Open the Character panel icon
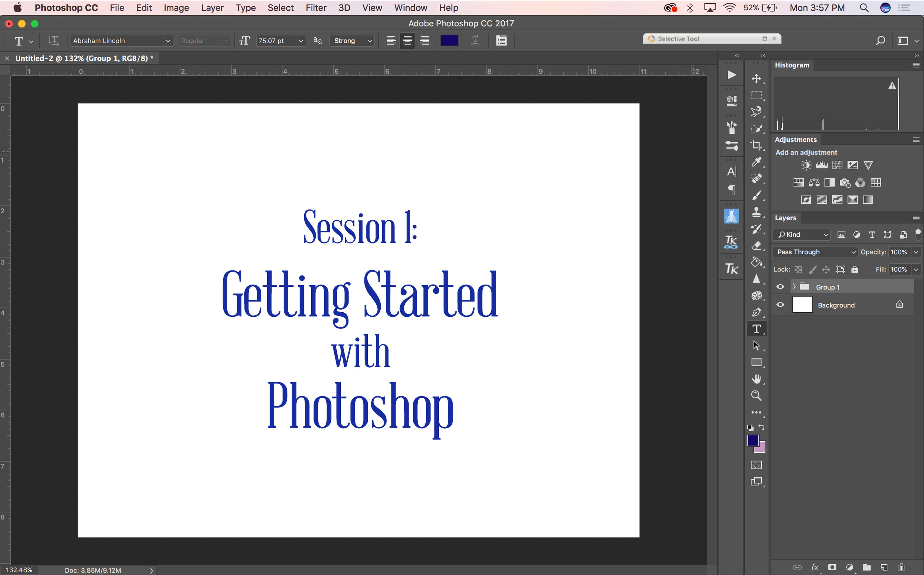 [731, 172]
